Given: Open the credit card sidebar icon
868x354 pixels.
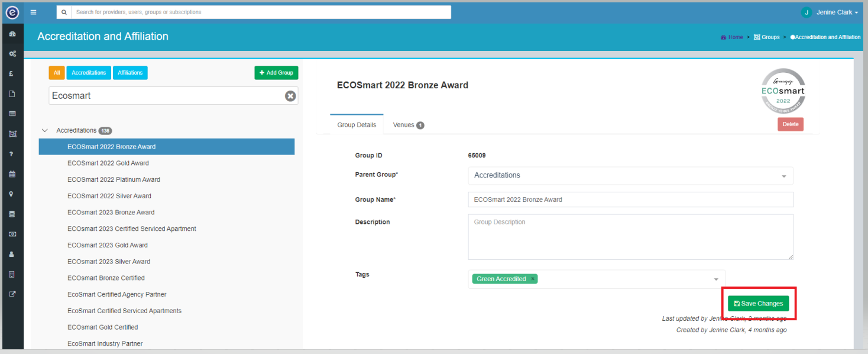Looking at the screenshot, I should coord(12,114).
